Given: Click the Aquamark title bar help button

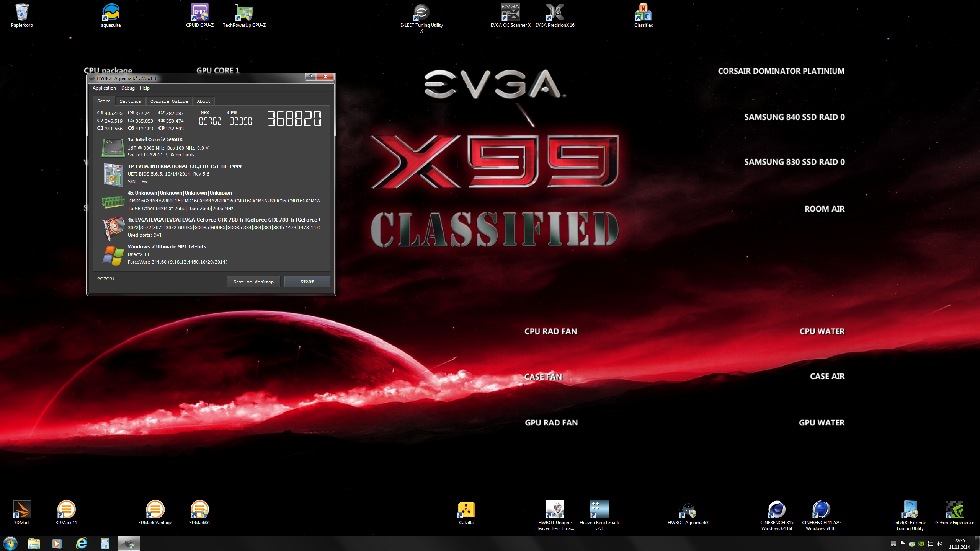Looking at the screenshot, I should [311, 77].
